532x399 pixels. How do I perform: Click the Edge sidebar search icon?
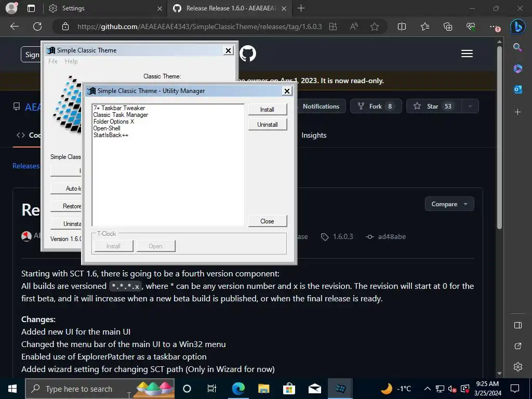coord(517,47)
